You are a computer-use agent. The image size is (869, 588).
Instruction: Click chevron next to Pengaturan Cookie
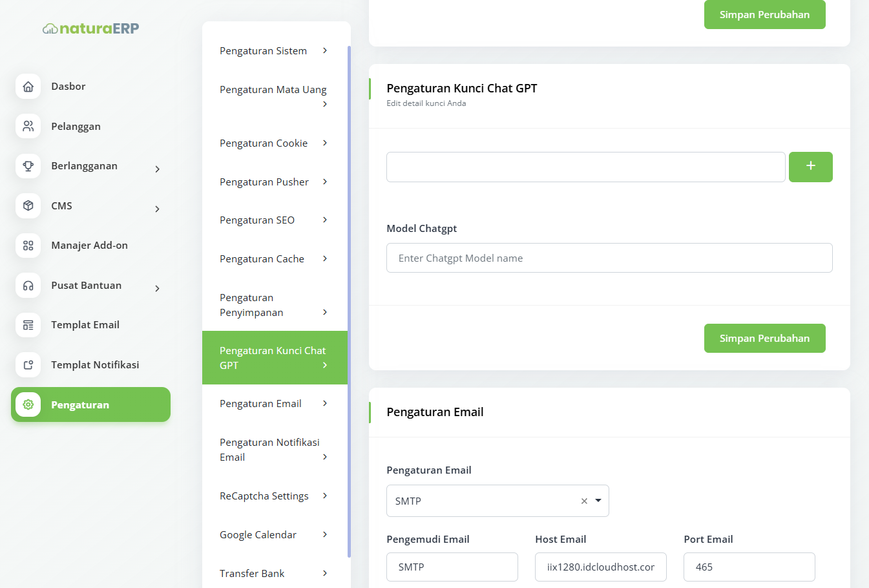(325, 143)
